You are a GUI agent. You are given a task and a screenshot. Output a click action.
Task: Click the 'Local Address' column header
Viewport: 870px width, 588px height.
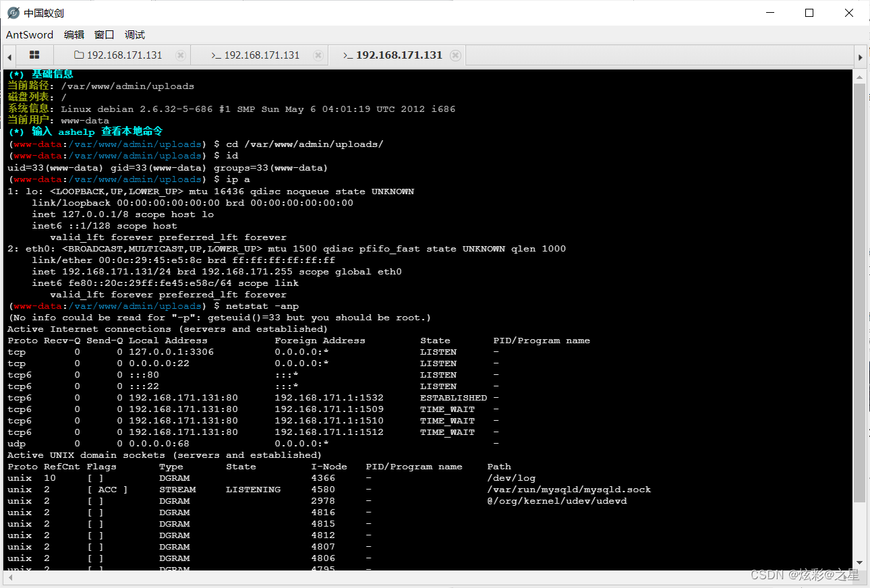(x=168, y=341)
